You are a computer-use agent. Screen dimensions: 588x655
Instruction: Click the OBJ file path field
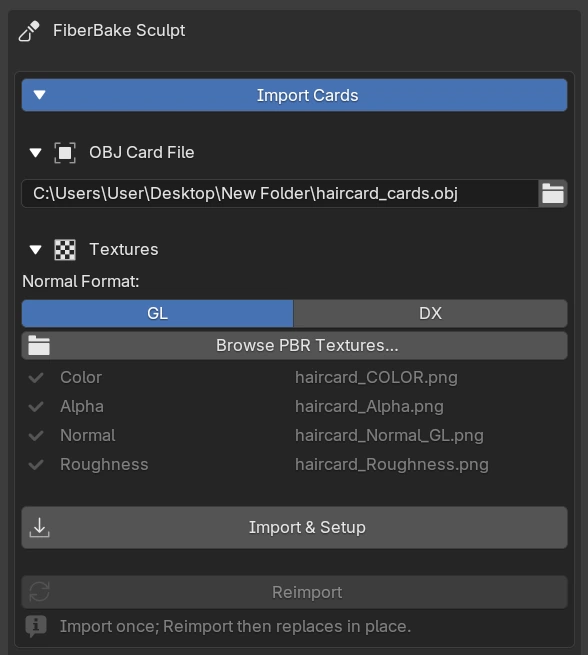pyautogui.click(x=280, y=193)
